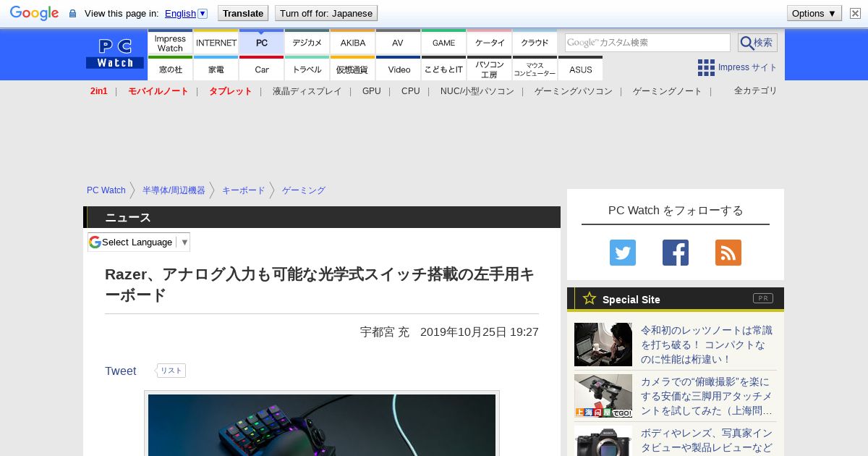Click the PC Watch site logo
868x456 pixels.
point(115,54)
